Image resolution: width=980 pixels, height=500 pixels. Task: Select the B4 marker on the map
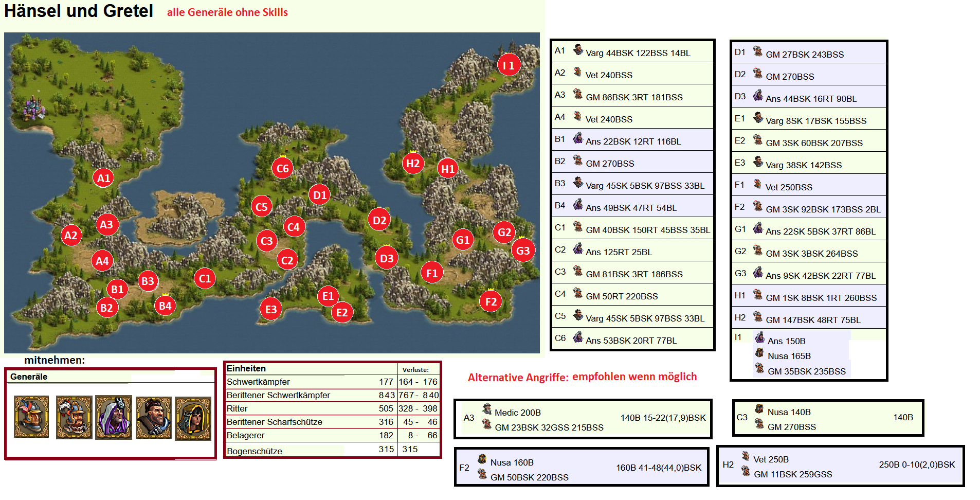pos(165,306)
